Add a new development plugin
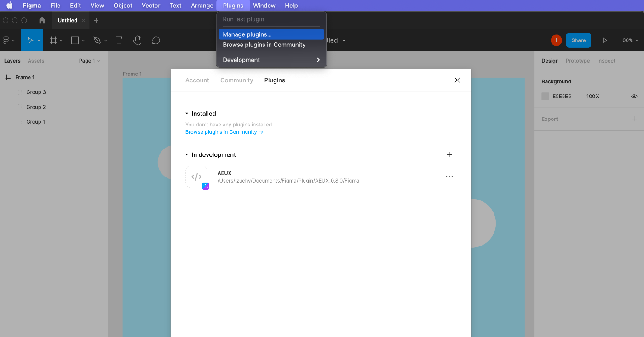The width and height of the screenshot is (644, 337). (x=449, y=155)
